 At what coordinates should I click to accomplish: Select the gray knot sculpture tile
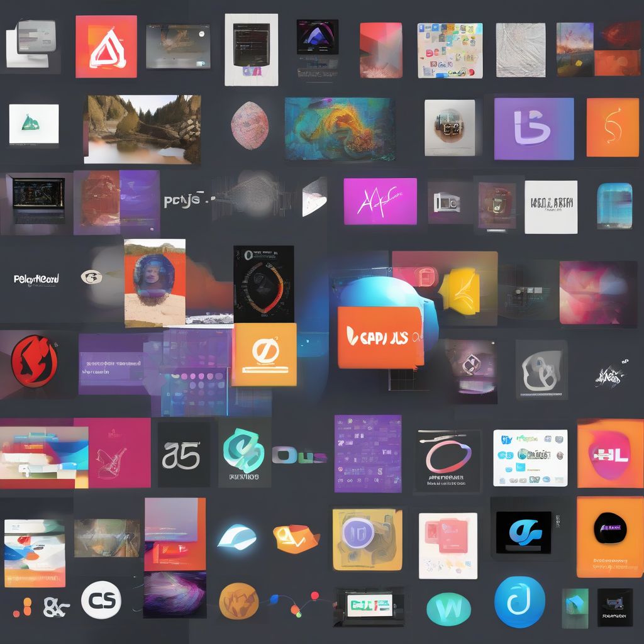[x=541, y=370]
